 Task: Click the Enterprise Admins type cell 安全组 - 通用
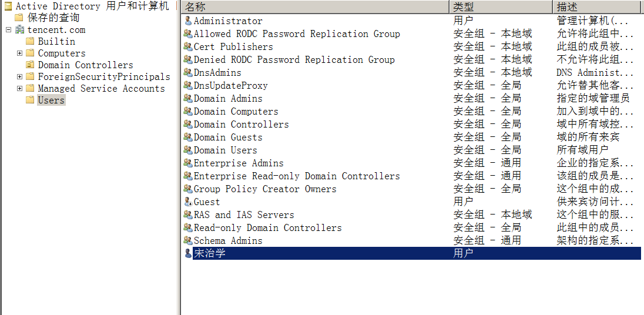(x=487, y=163)
